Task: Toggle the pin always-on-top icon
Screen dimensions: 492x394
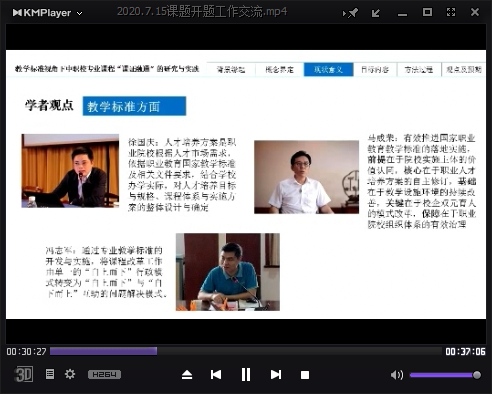Action: 350,13
